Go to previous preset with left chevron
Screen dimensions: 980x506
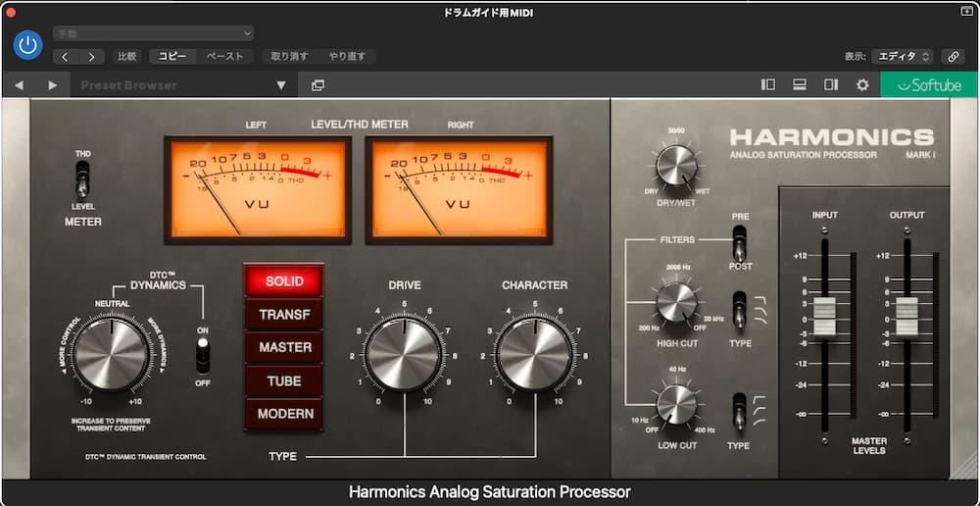[65, 57]
